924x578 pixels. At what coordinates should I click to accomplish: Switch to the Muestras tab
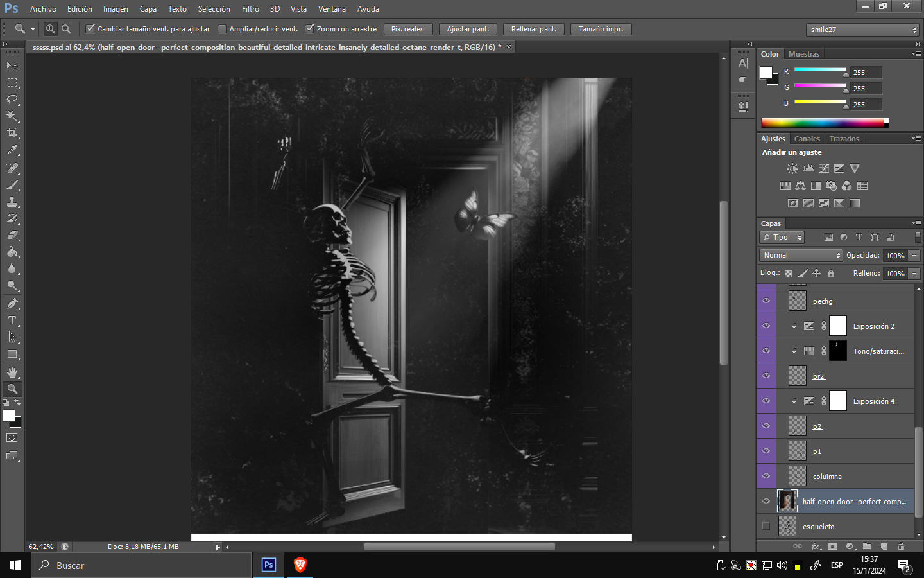click(803, 54)
